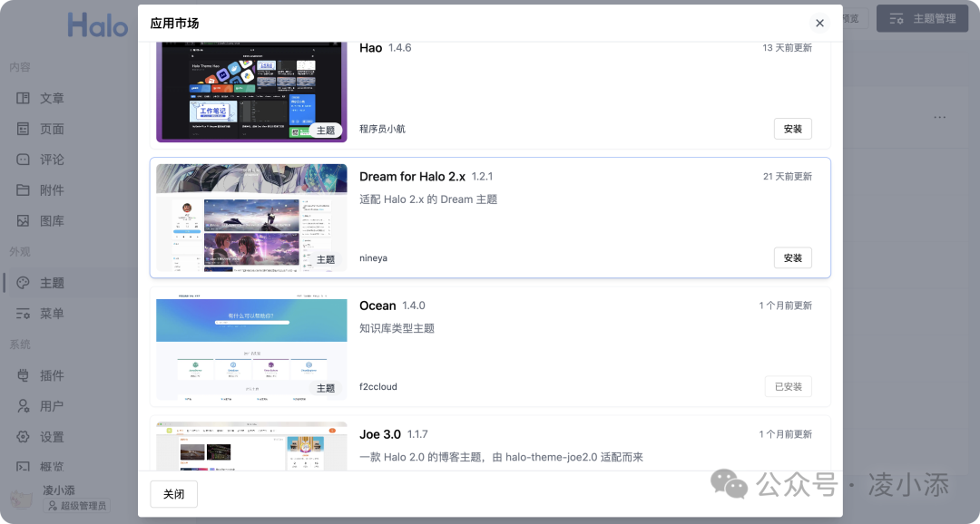Click the 插件 plugin icon
Screen dimensions: 980x524
pyautogui.click(x=23, y=375)
